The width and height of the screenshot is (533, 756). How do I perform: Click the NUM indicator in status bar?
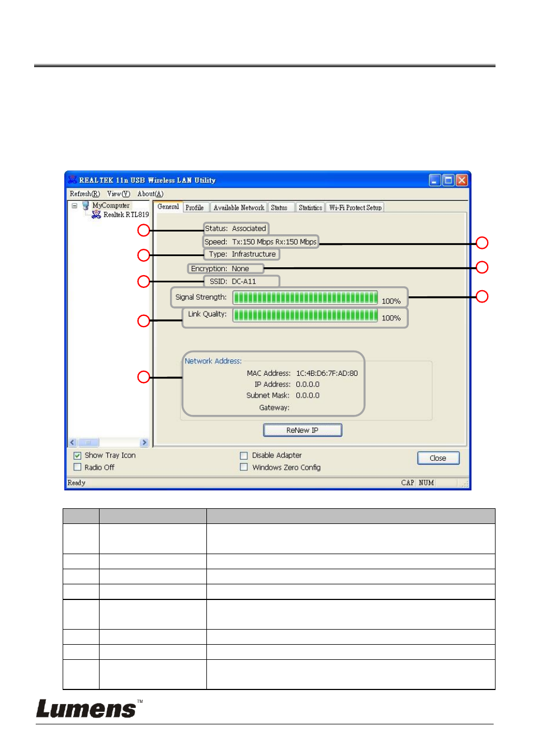click(x=426, y=483)
